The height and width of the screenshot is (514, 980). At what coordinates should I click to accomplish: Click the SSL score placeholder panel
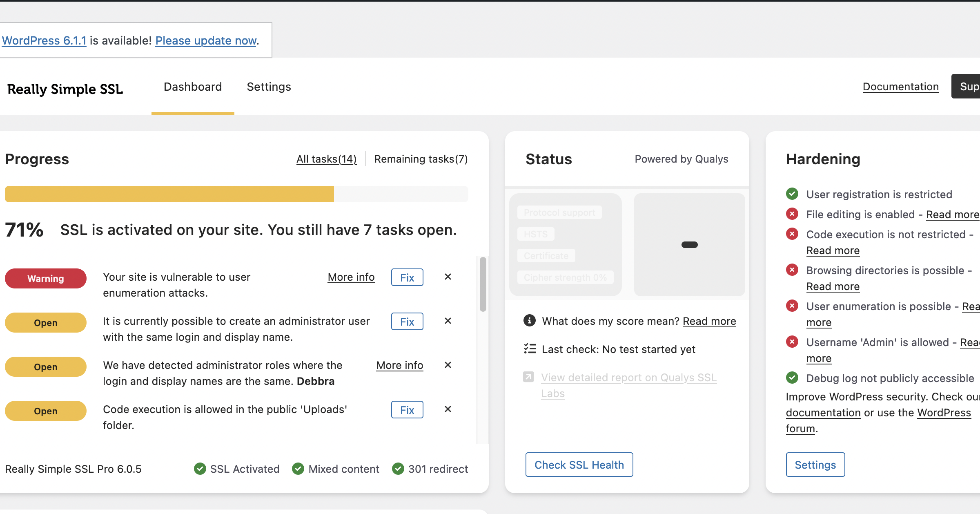coord(690,245)
